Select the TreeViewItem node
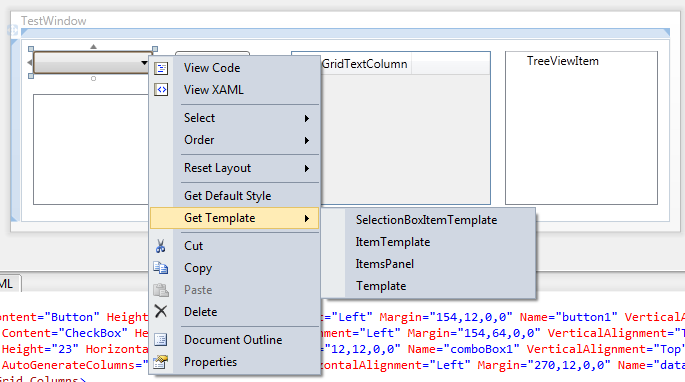This screenshot has width=685, height=382. click(x=563, y=61)
